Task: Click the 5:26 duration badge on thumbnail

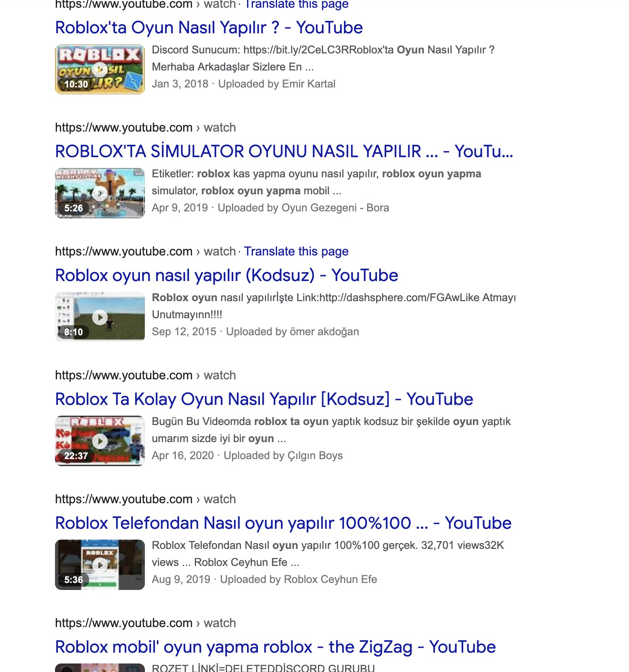Action: click(74, 208)
